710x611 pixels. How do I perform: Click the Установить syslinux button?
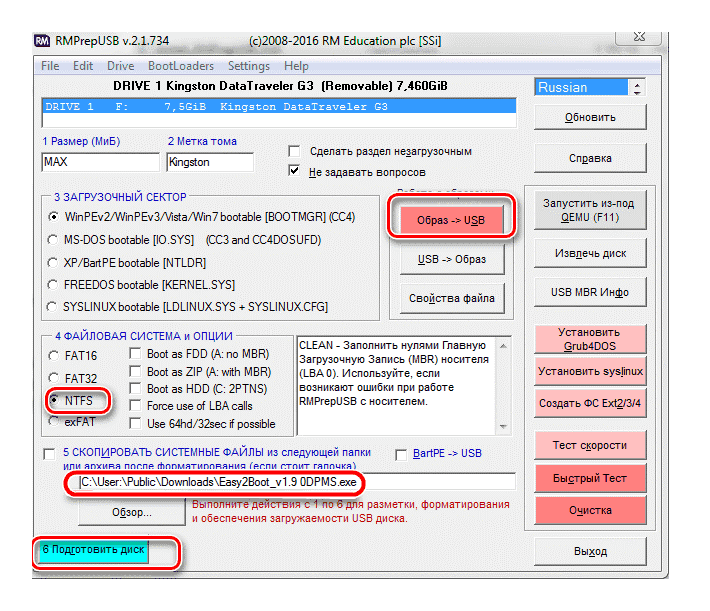coord(590,371)
